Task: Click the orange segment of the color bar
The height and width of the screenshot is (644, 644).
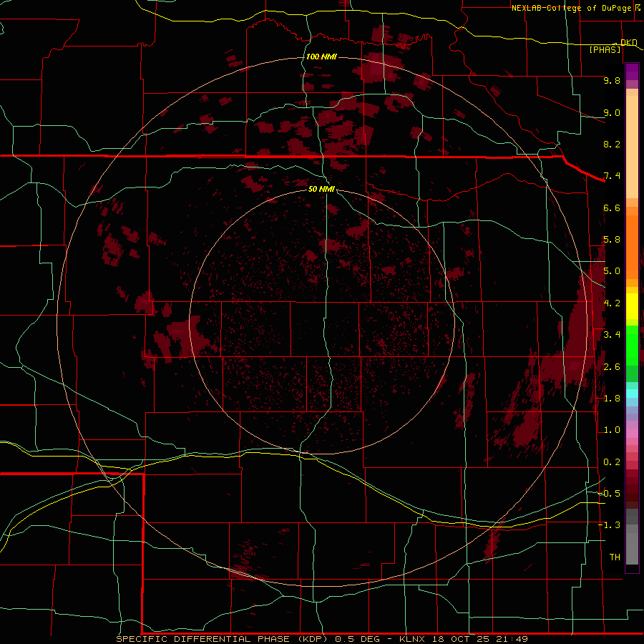Action: click(x=632, y=248)
